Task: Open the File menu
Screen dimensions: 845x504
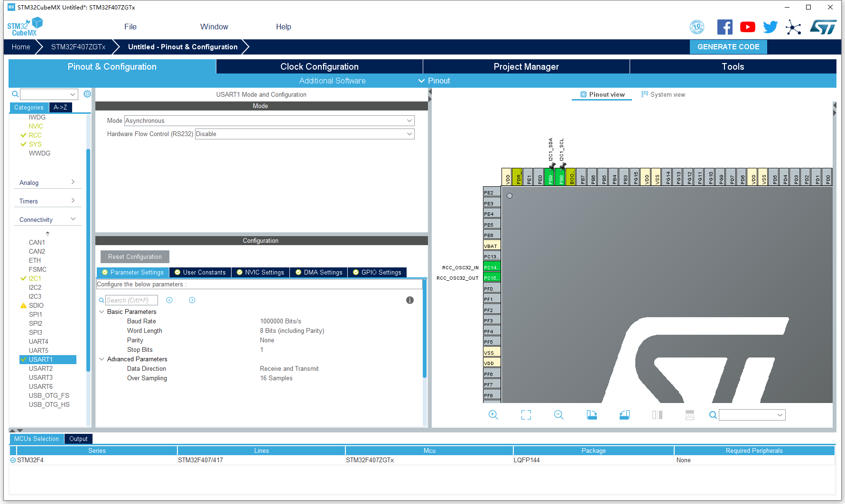Action: [130, 27]
